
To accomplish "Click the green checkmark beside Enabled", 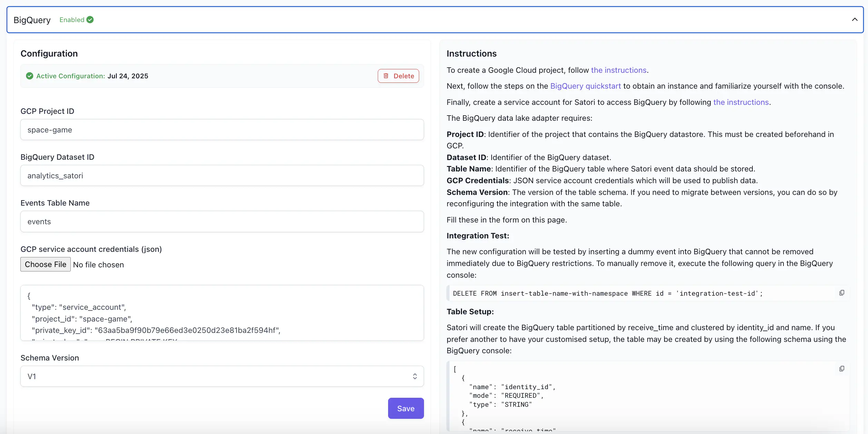I will pos(90,20).
